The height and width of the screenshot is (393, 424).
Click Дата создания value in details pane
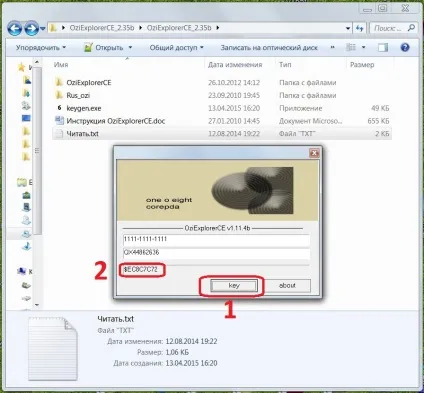191,363
